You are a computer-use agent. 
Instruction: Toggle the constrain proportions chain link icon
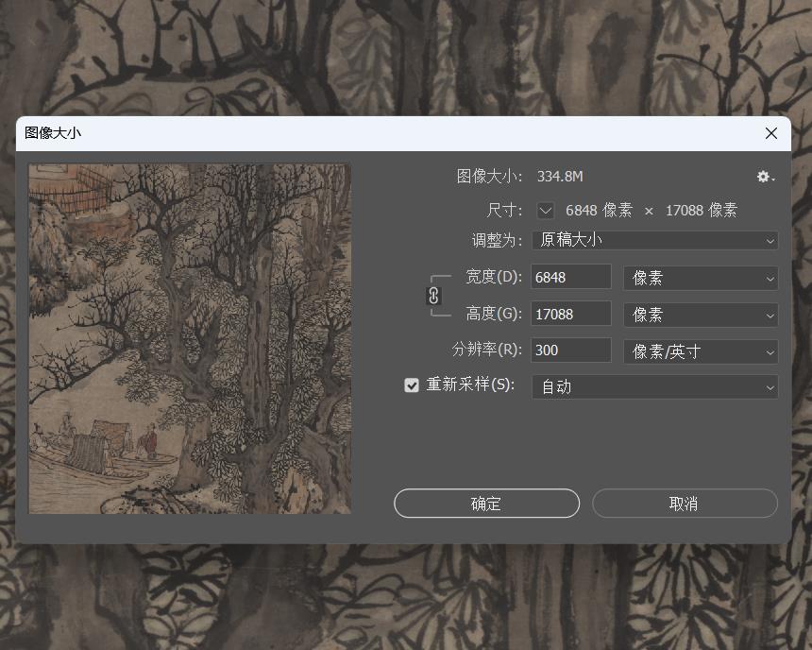click(433, 296)
